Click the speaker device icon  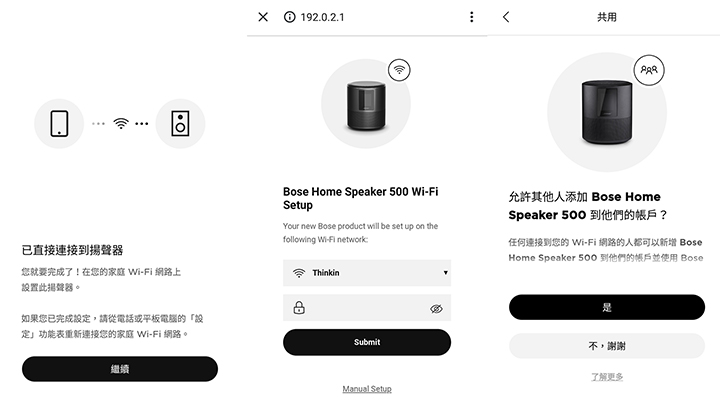pyautogui.click(x=180, y=123)
